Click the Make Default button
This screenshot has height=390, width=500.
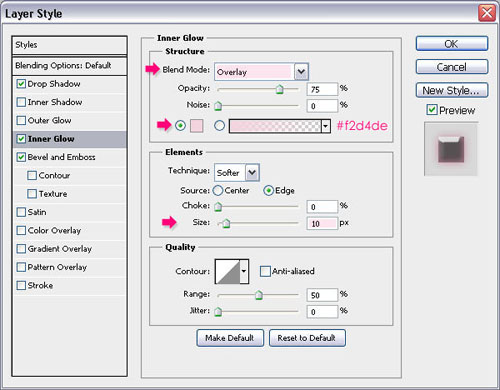230,338
